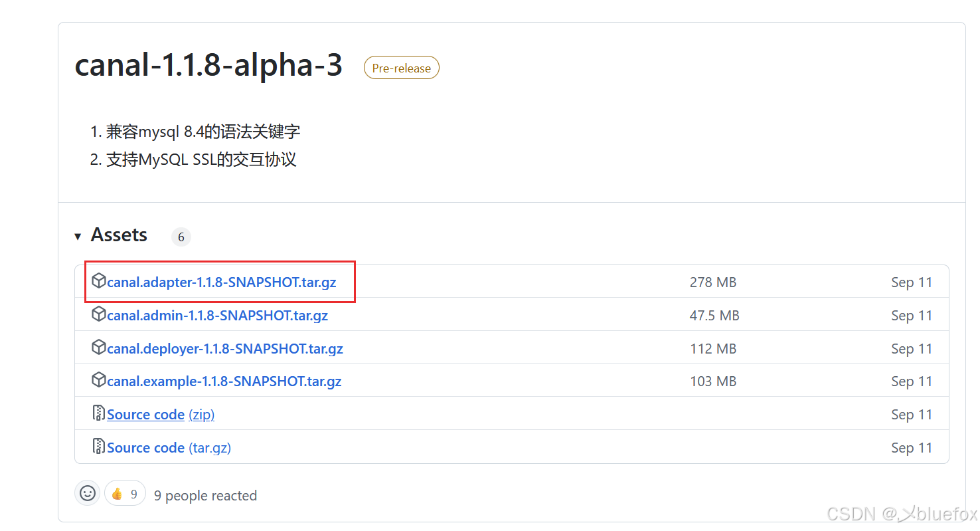Click the archive icon beside Source code (tar.gz)
980x531 pixels.
click(x=98, y=446)
